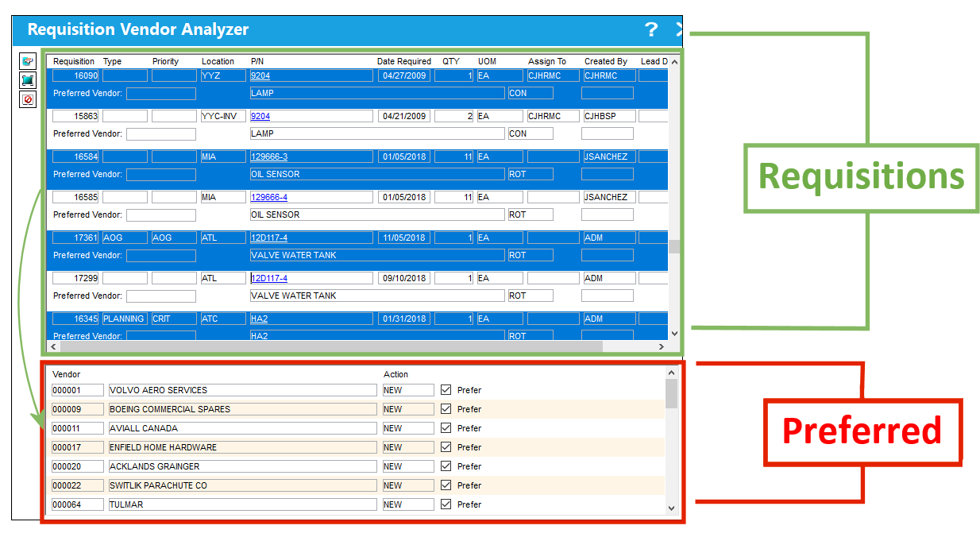Open P/N 12D117-4 link on requisition 17361

[x=269, y=238]
